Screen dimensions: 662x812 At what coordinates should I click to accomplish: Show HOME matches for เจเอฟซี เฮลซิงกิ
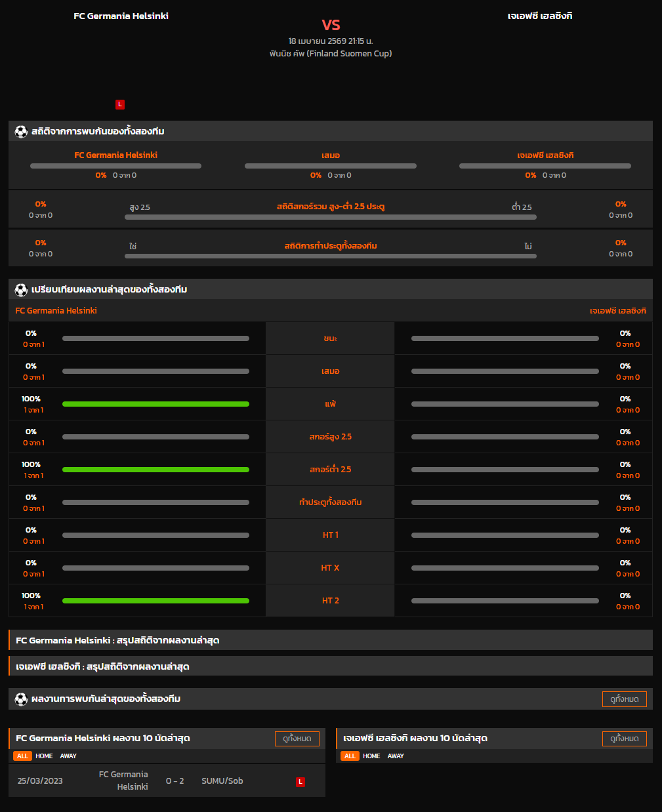[x=371, y=756]
